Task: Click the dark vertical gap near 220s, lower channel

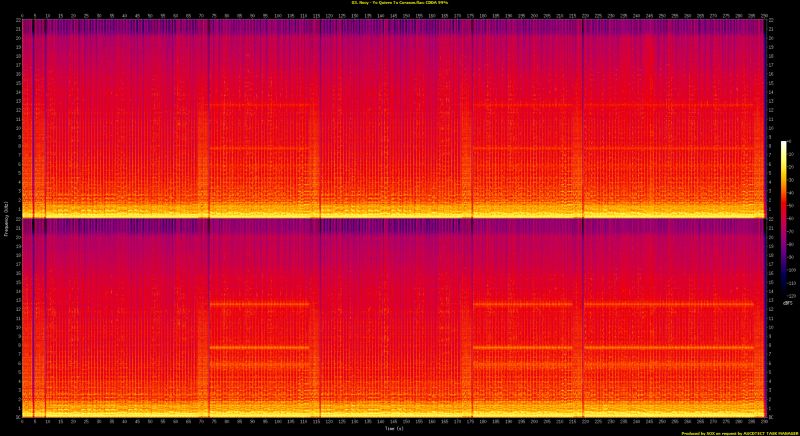Action: (583, 320)
